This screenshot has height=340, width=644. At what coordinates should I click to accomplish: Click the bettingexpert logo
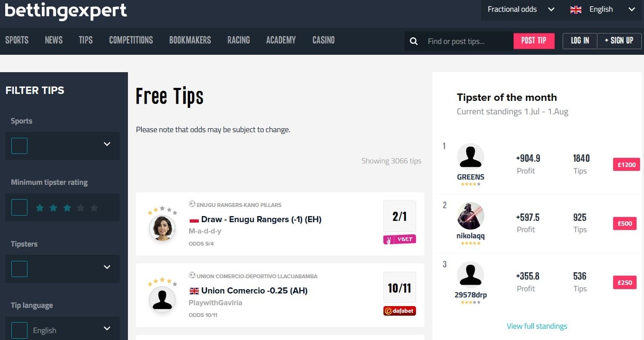click(66, 11)
